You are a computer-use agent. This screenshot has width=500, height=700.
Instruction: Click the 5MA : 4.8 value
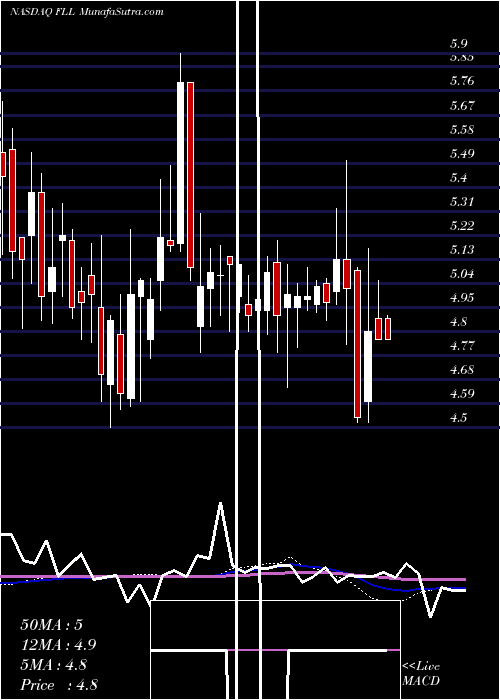pyautogui.click(x=54, y=665)
